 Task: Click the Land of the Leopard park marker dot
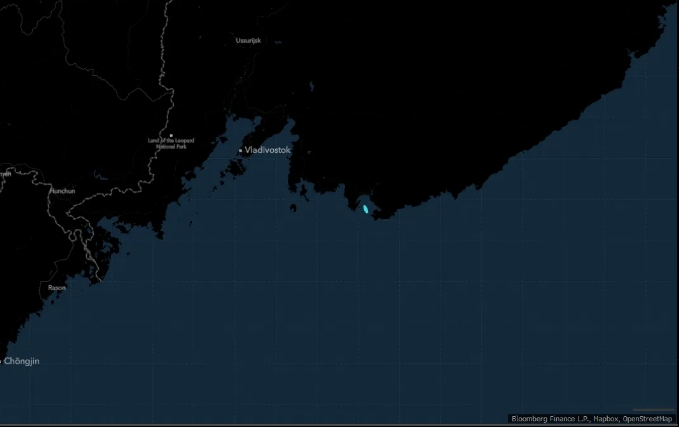click(171, 135)
